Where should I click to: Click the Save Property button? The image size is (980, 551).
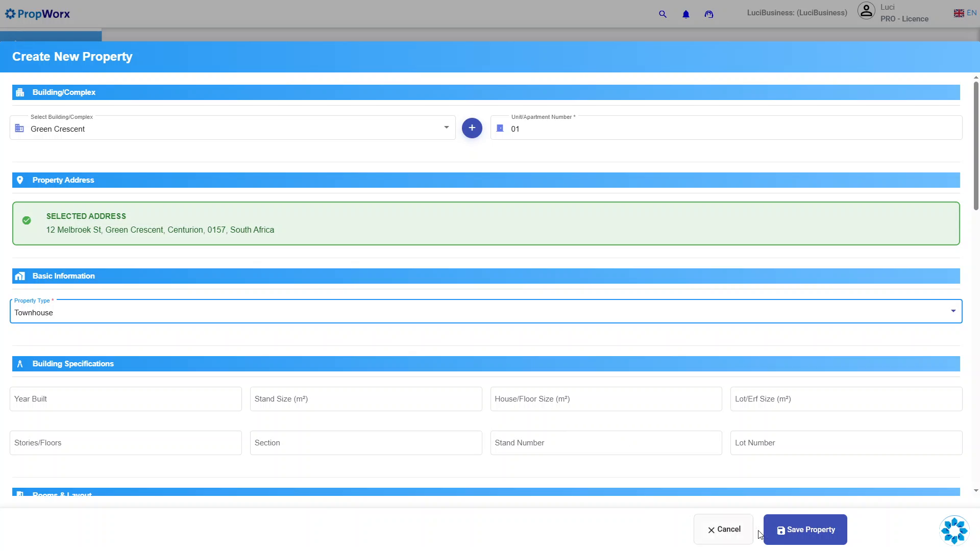(805, 530)
